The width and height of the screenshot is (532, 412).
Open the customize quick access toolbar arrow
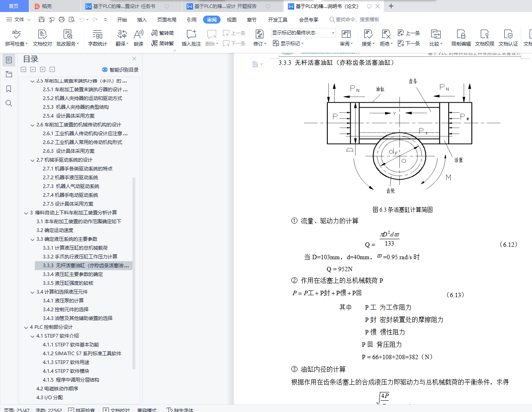(x=105, y=19)
